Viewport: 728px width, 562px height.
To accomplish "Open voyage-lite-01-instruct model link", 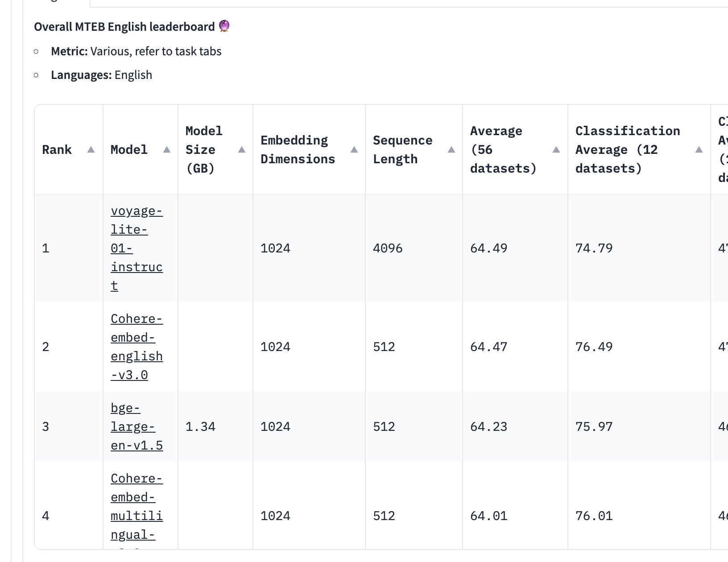I will pos(136,248).
